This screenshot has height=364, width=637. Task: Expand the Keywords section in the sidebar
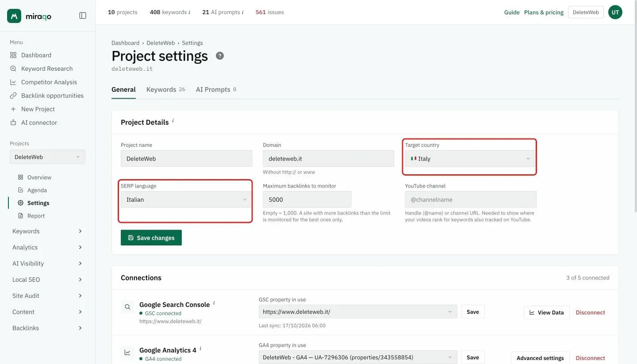[47, 231]
